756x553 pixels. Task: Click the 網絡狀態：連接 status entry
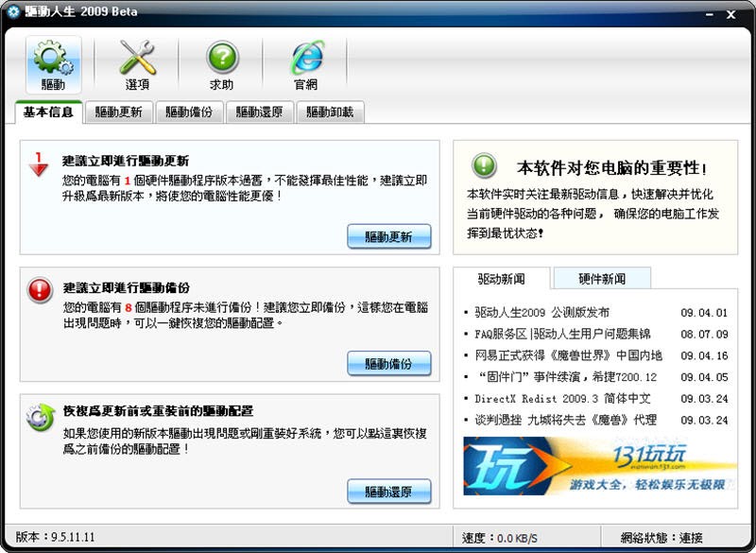[661, 538]
